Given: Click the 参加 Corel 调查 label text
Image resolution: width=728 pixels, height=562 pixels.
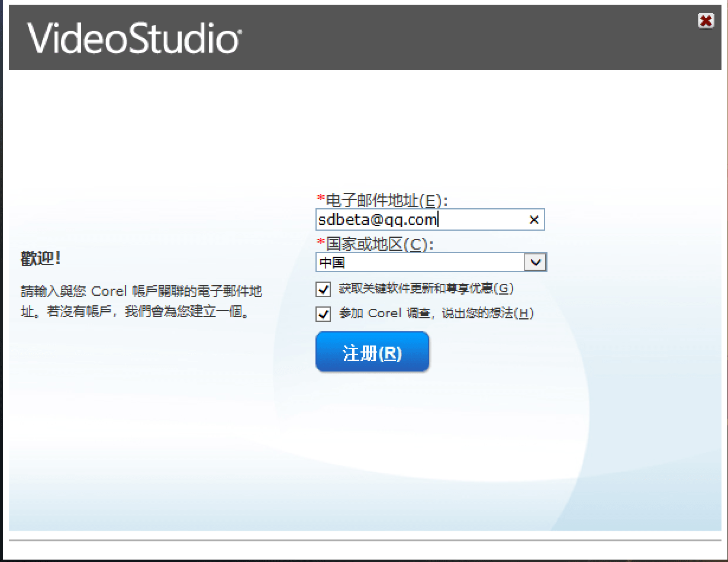Looking at the screenshot, I should tap(436, 314).
